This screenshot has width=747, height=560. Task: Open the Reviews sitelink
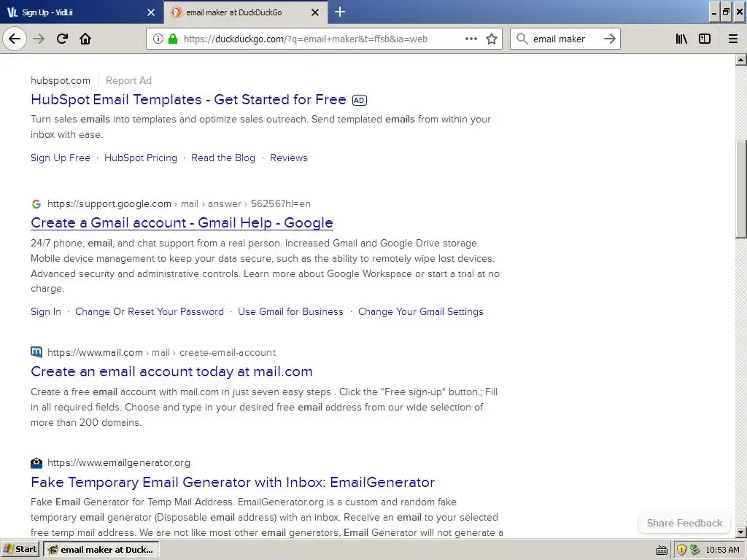pyautogui.click(x=289, y=157)
